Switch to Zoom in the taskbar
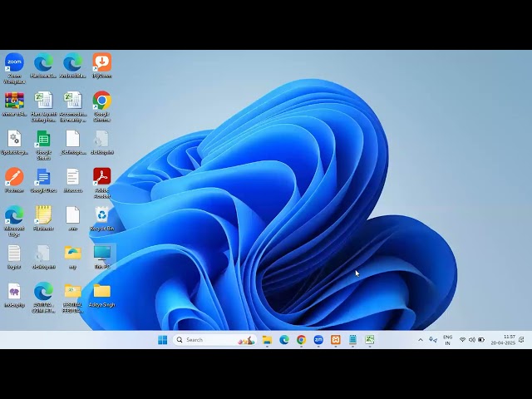Screen dimensions: 532x399 point(318,340)
